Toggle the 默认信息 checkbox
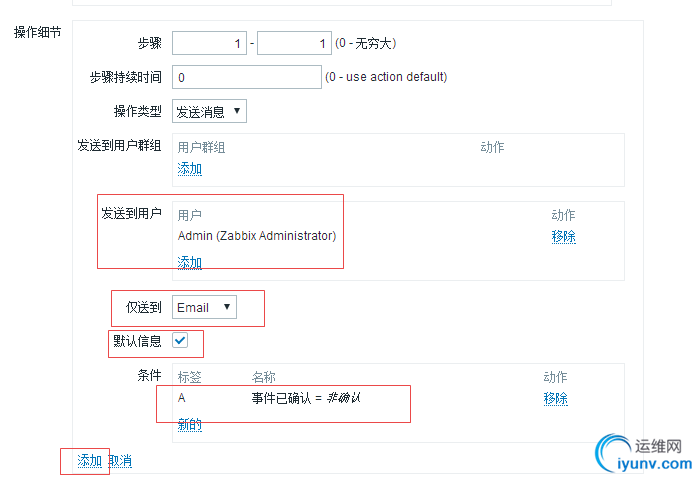Viewport: 698px width, 480px height. [x=180, y=341]
